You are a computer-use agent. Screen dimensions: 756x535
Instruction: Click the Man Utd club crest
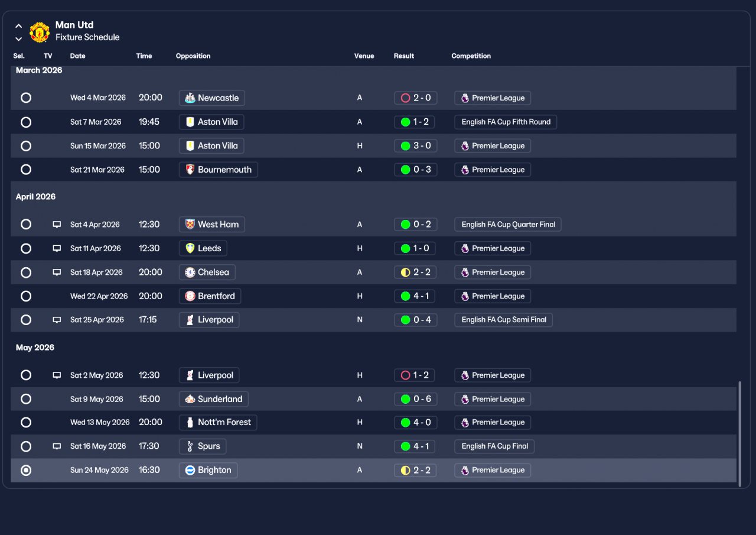click(40, 32)
